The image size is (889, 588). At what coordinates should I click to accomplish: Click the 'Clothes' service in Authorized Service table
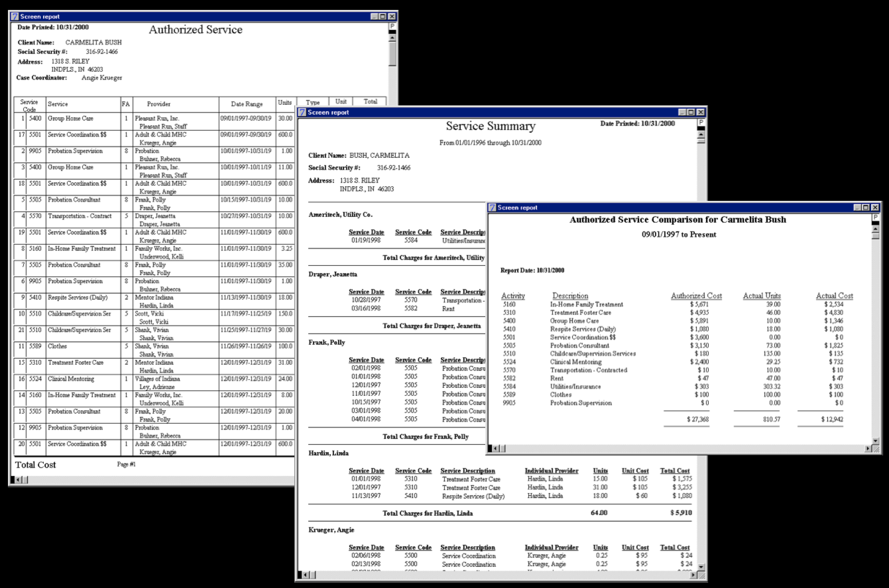tap(57, 346)
